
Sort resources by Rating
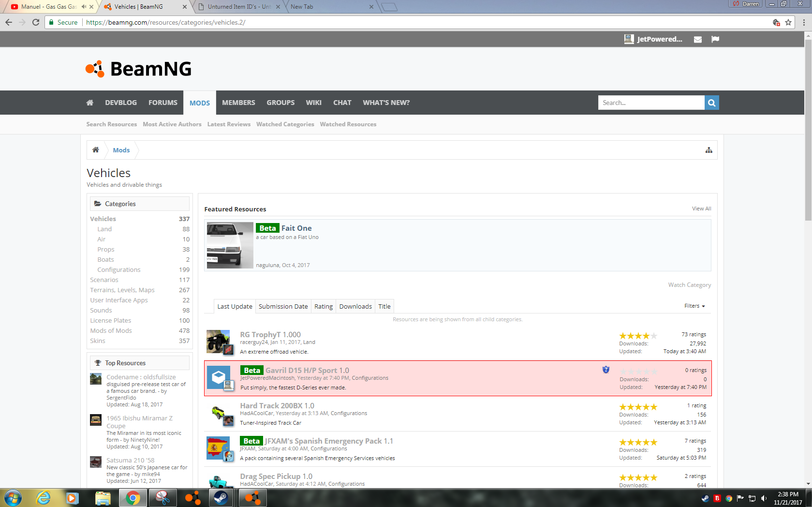tap(324, 306)
